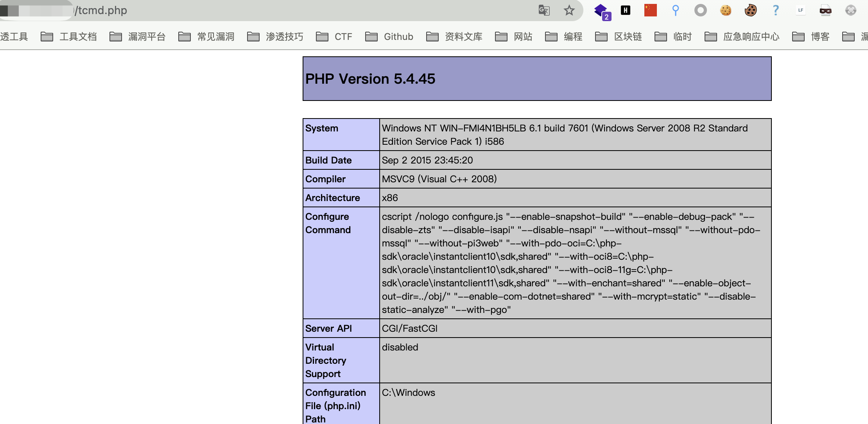The height and width of the screenshot is (424, 868).
Task: Click the address bar showing /tcmd.php
Action: pos(274,10)
